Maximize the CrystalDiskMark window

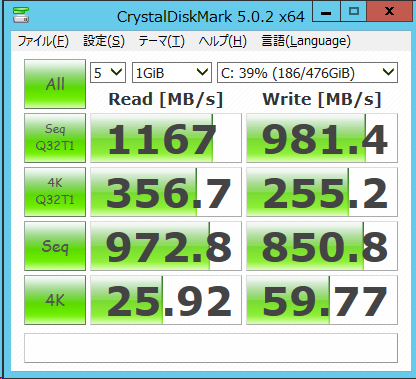353,11
